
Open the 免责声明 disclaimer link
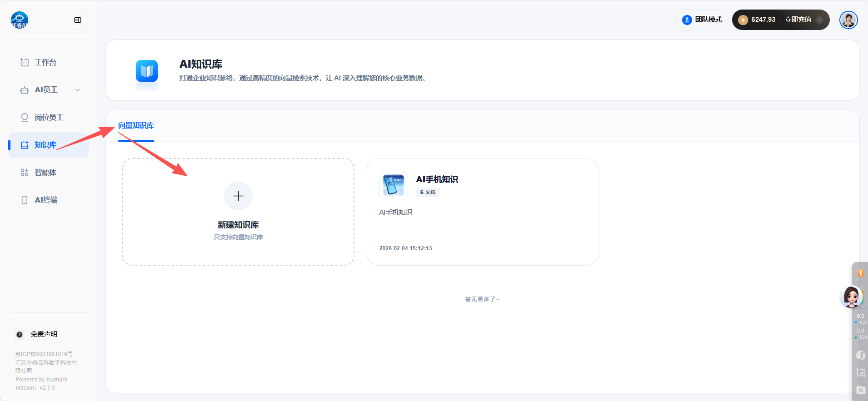click(44, 334)
